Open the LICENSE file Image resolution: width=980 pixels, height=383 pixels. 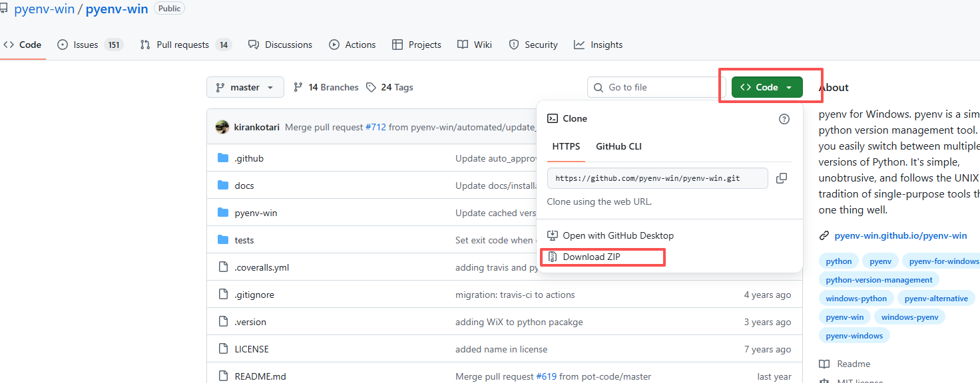tap(252, 349)
